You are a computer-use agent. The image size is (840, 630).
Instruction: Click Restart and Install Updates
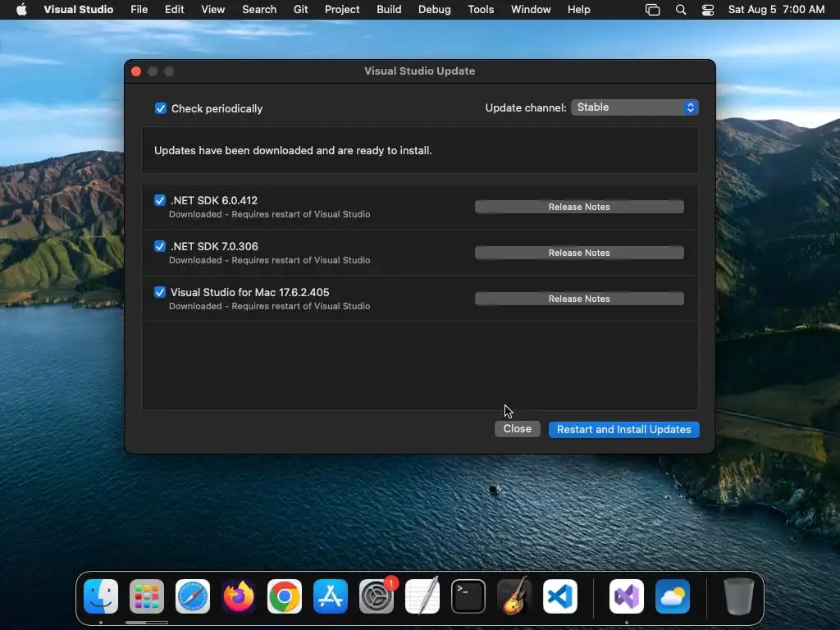click(x=623, y=430)
